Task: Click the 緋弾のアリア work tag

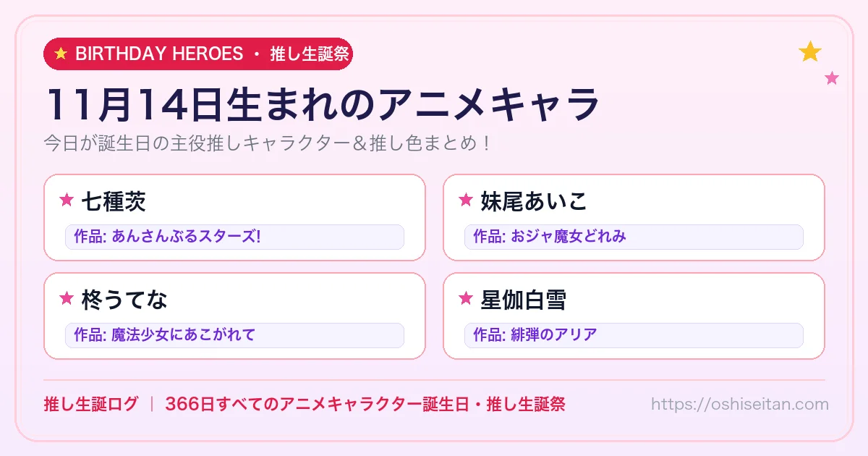Action: pos(634,335)
